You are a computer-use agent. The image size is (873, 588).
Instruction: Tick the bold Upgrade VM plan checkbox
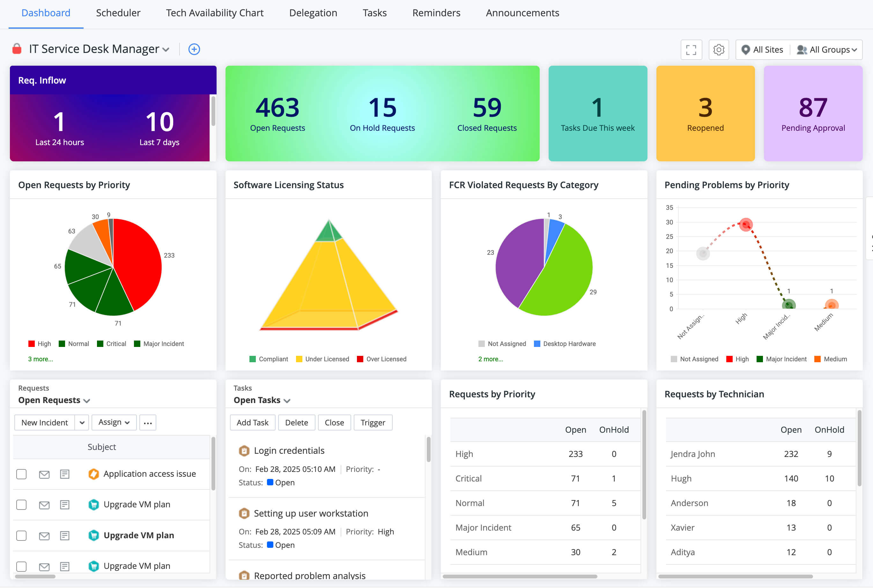[21, 535]
